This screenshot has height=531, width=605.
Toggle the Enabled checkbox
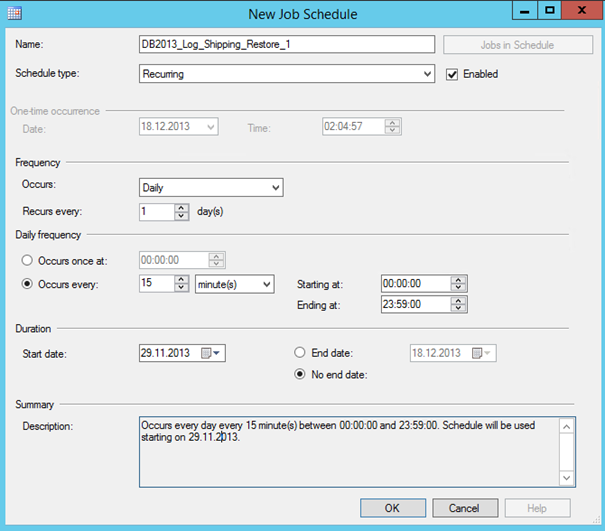point(452,74)
